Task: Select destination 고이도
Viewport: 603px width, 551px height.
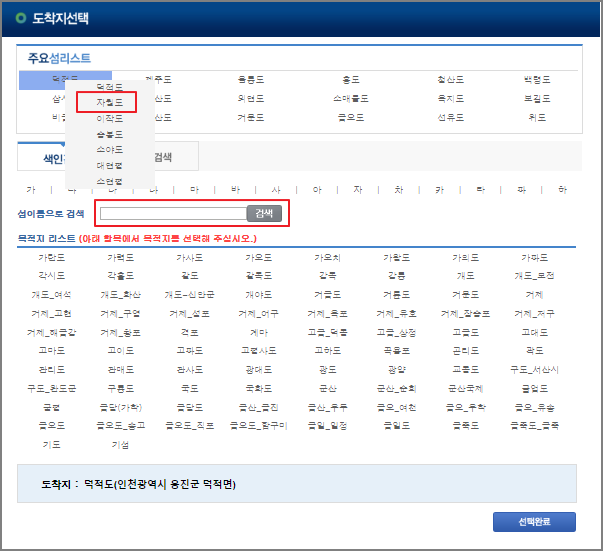Action: tap(120, 351)
